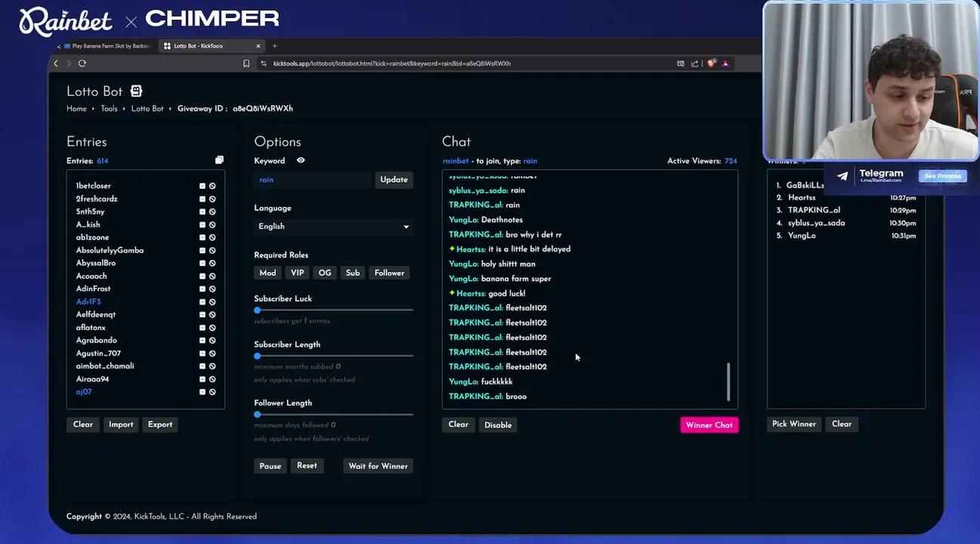Bookmark this page in the address bar
This screenshot has width=980, height=544.
tap(246, 63)
